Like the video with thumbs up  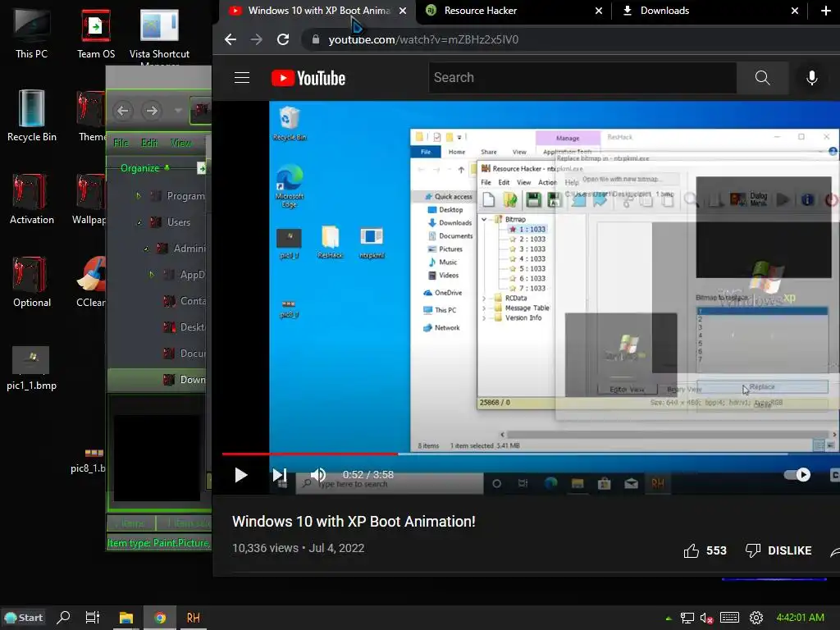tap(705, 550)
